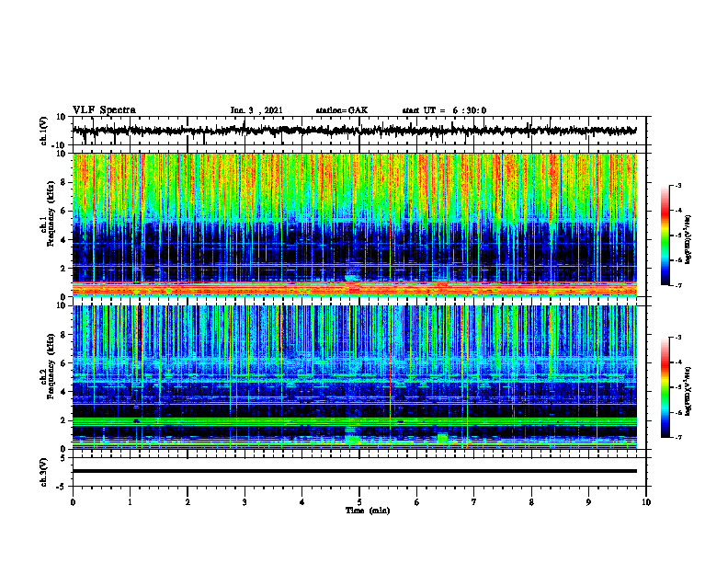Click the "8" kHz tick on ch.2 spectrogram

(x=63, y=335)
